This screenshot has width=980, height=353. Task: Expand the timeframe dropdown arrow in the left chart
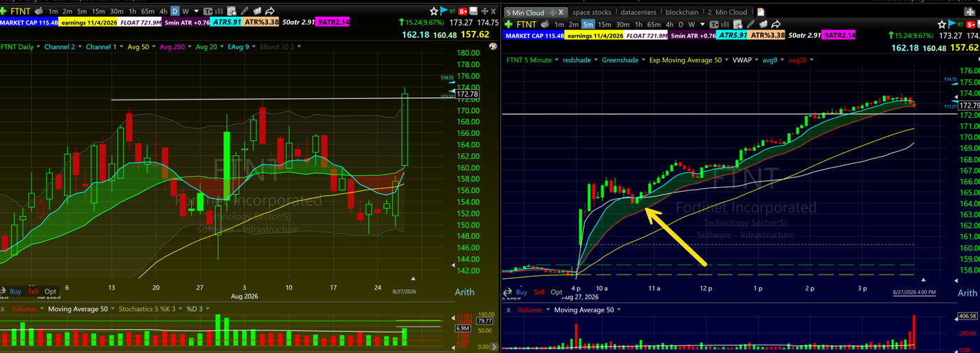pyautogui.click(x=196, y=11)
